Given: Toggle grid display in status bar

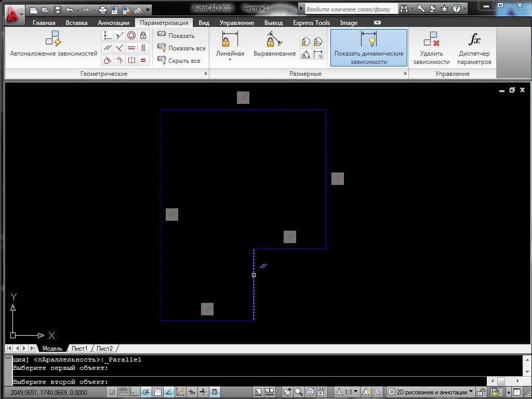Looking at the screenshot, I should 123,392.
